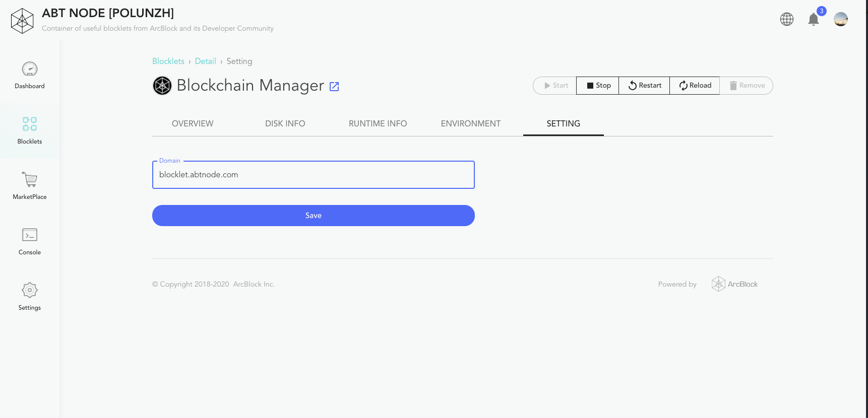This screenshot has width=868, height=418.
Task: Switch to the Runtime Info tab
Action: tap(378, 124)
